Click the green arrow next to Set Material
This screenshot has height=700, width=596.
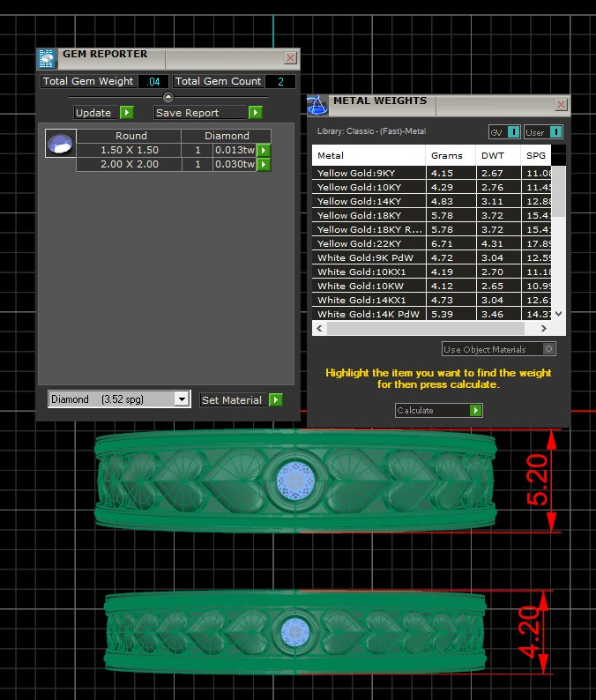[x=276, y=399]
